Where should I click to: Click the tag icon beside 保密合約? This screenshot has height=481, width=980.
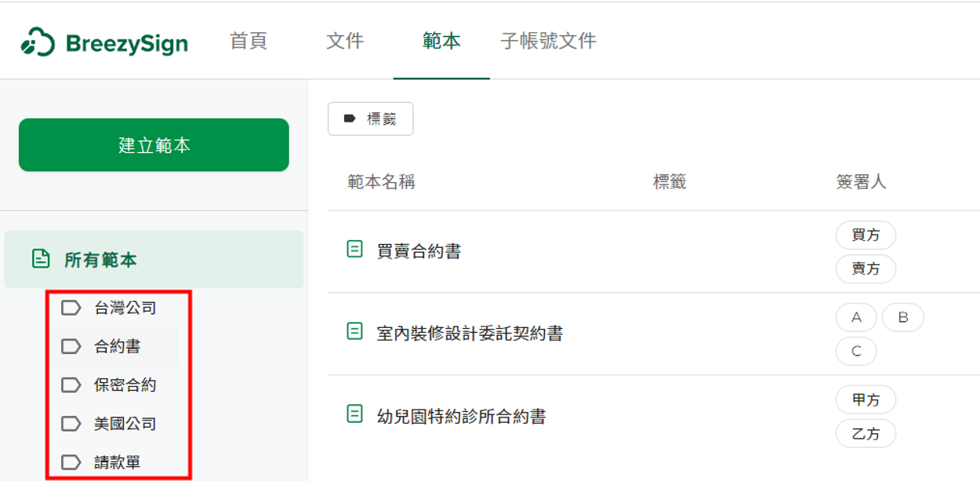click(71, 384)
